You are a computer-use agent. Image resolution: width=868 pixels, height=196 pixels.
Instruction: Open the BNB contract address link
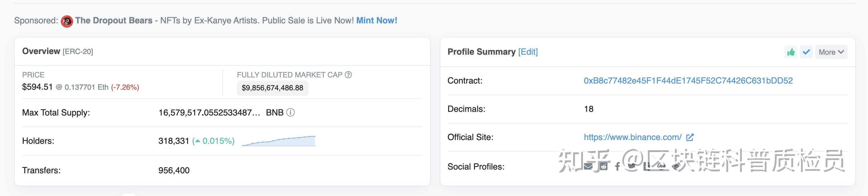688,81
